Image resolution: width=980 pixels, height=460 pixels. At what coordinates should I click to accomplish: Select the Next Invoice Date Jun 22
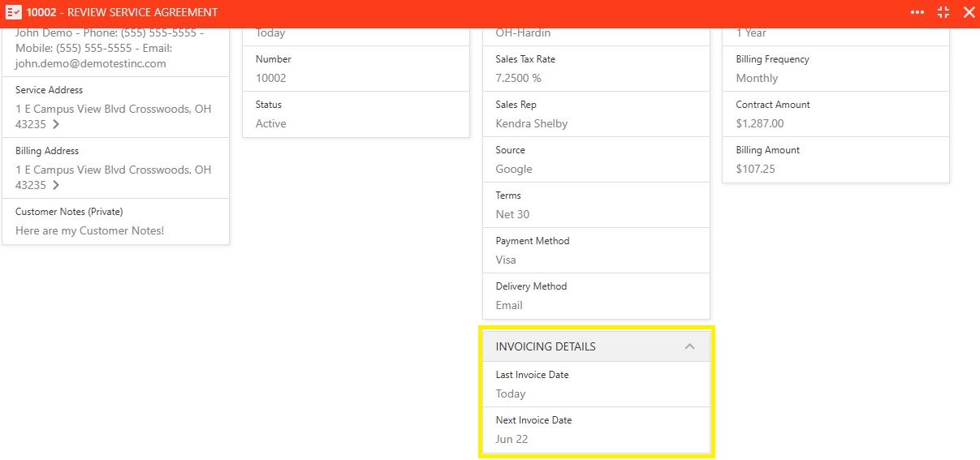(597, 430)
